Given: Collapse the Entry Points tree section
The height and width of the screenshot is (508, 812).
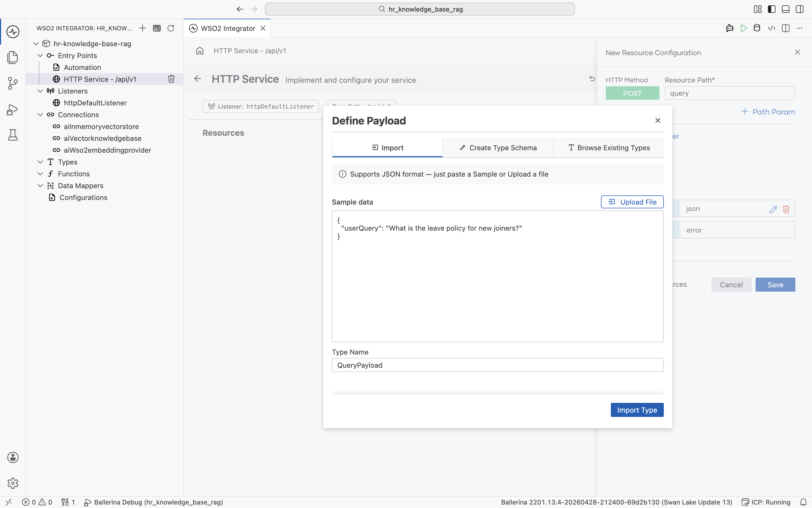Looking at the screenshot, I should (x=40, y=55).
